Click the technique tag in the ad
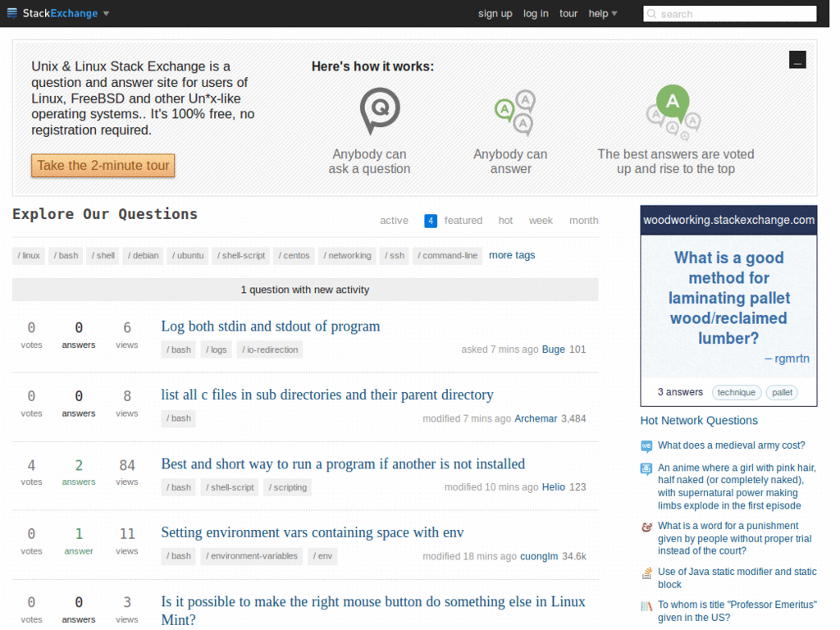 pos(736,393)
